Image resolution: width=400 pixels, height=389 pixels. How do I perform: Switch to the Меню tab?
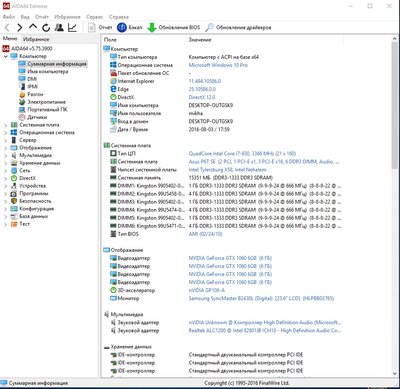(x=10, y=39)
